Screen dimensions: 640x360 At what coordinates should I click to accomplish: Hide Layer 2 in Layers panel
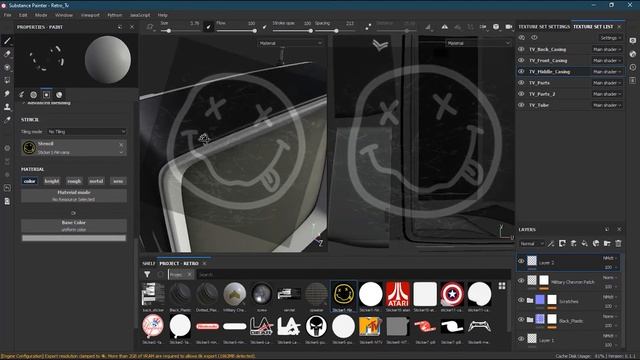click(521, 261)
